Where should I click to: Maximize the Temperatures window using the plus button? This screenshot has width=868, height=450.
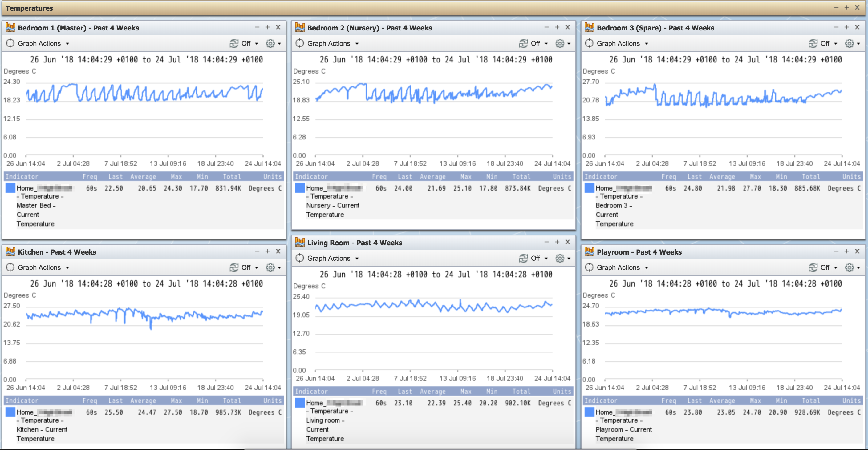pyautogui.click(x=846, y=7)
